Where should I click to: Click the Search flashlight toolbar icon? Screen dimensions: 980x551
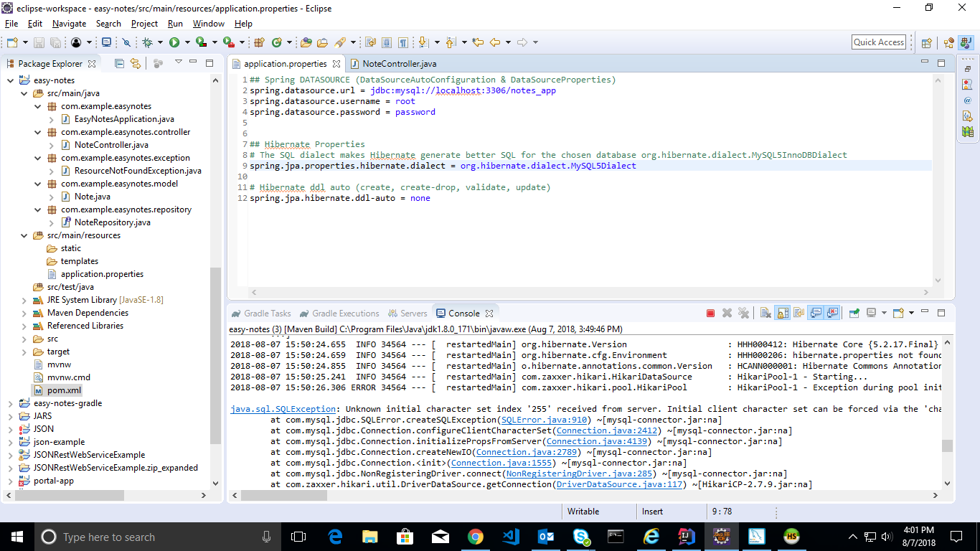340,42
